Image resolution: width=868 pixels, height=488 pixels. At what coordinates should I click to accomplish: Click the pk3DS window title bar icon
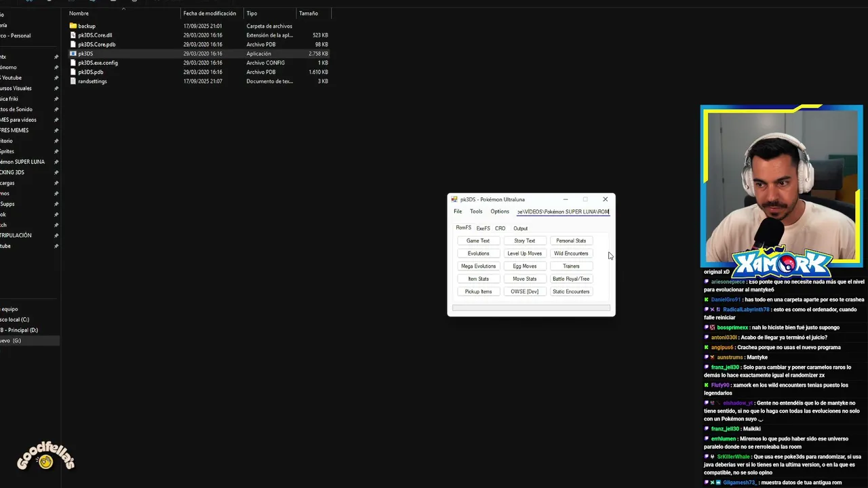454,199
